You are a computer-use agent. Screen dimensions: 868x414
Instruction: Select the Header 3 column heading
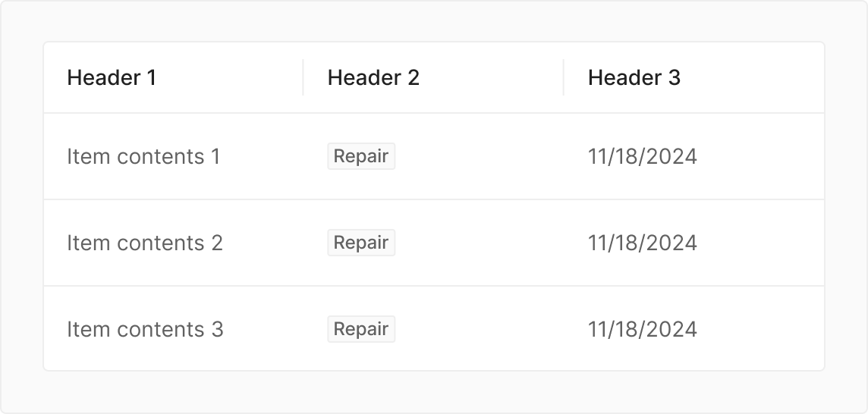tap(634, 77)
